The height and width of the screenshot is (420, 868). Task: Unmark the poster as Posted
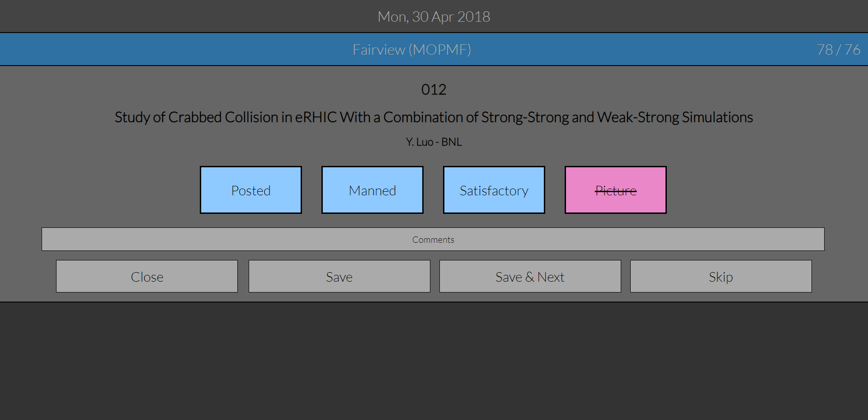click(x=251, y=190)
